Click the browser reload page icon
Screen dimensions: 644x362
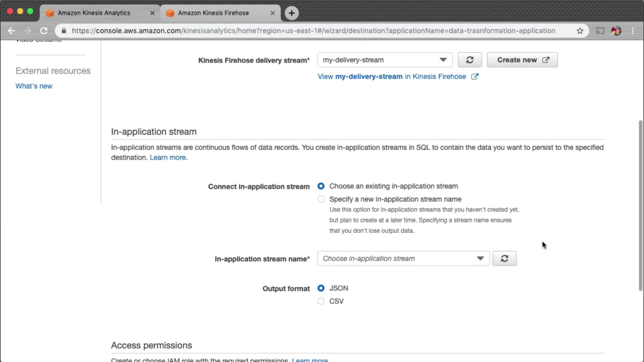point(44,31)
